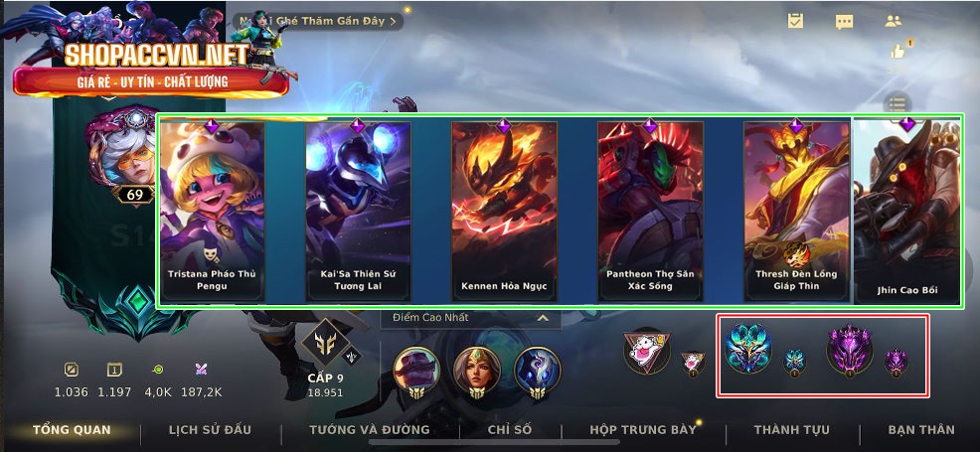Viewport: 980px width, 452px height.
Task: Click the crossed swords stat icon
Action: click(202, 370)
